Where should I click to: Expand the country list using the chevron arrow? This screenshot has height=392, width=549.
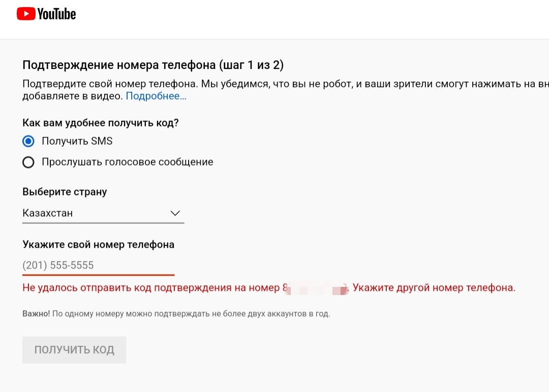pos(175,213)
